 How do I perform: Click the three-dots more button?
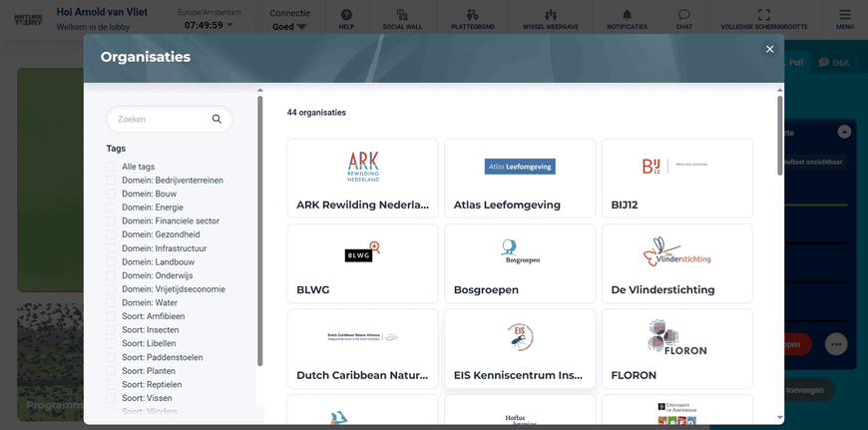836,344
